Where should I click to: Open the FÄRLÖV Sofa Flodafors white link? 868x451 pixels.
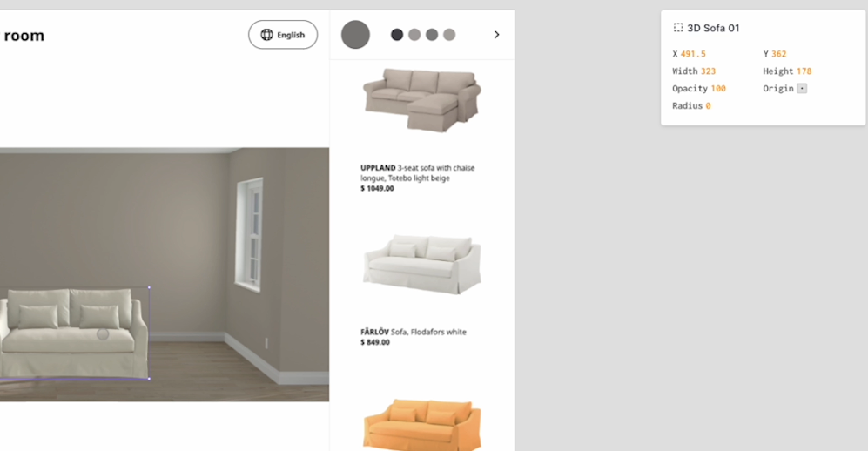414,332
